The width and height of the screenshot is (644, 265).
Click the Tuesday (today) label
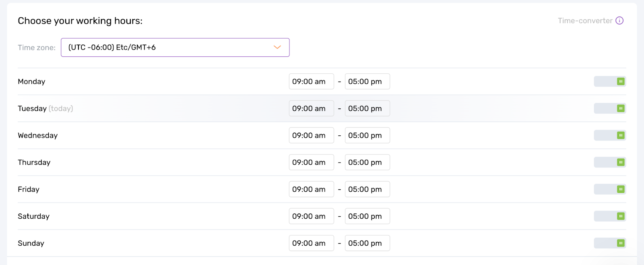[x=45, y=109]
